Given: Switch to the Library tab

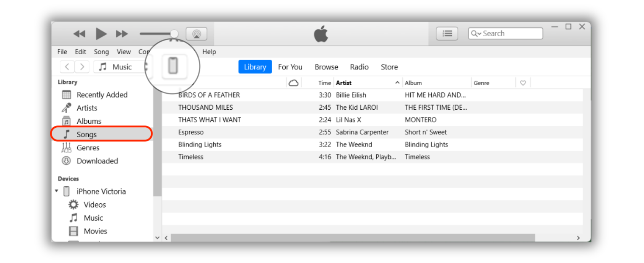Looking at the screenshot, I should click(x=255, y=67).
